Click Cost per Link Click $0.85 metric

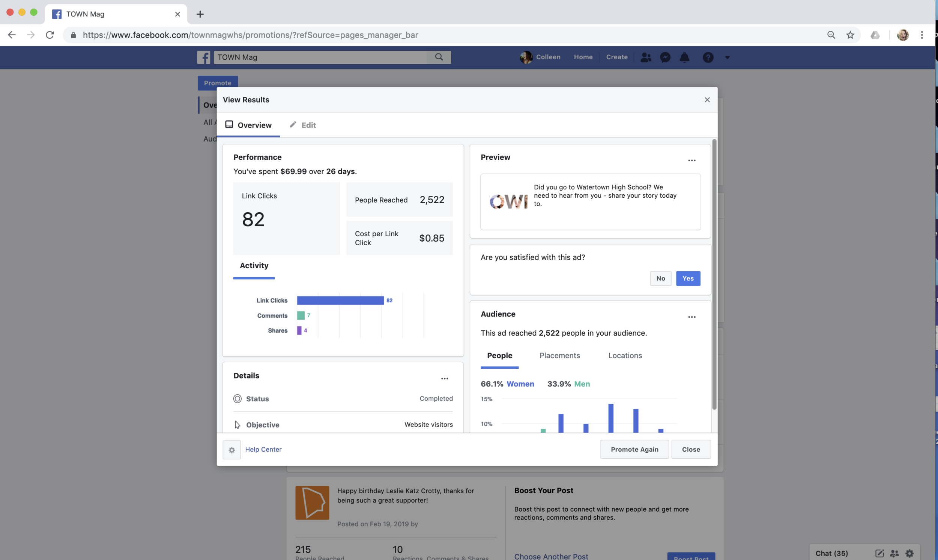(399, 238)
